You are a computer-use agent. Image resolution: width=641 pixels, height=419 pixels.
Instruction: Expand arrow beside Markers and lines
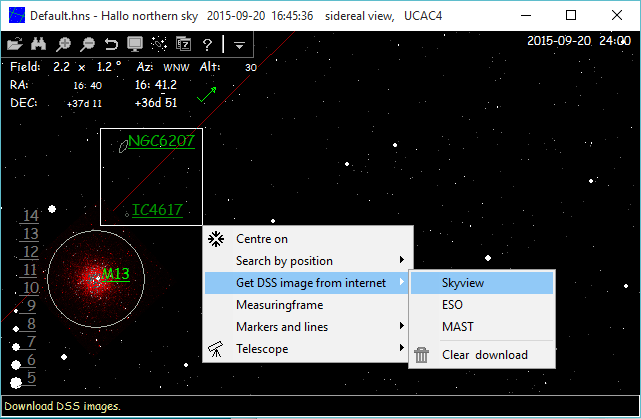pos(402,326)
